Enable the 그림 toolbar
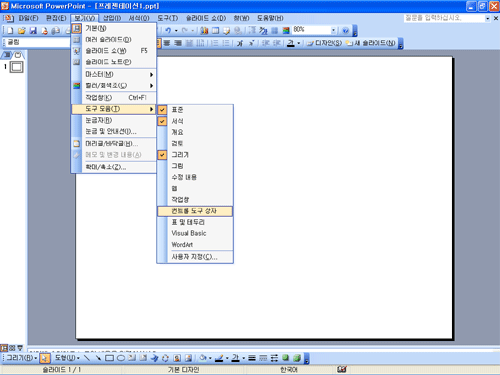Screen dimensions: 500x375 click(195, 166)
